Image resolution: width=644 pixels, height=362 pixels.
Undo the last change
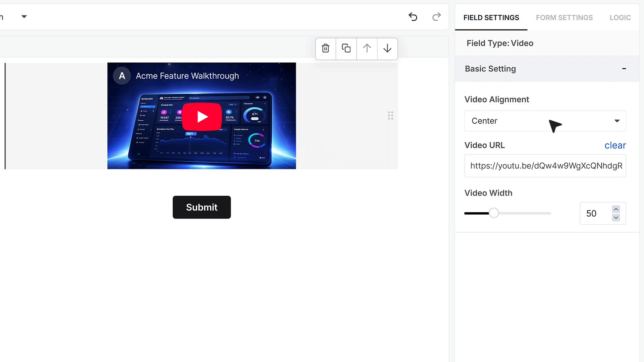pos(413,17)
